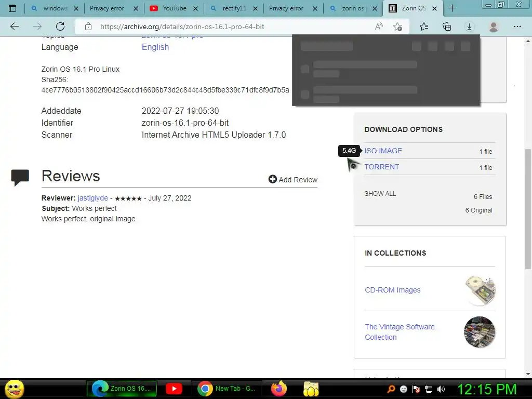Click the TORRENT download link
This screenshot has width=532, height=399.
(382, 167)
